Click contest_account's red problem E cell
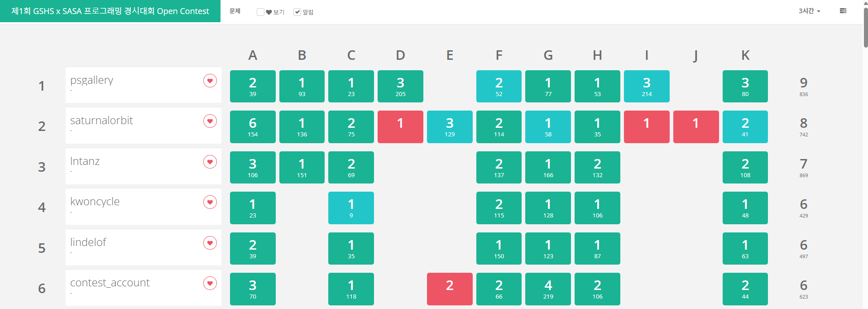Screen dimensions: 868x309 (450, 289)
